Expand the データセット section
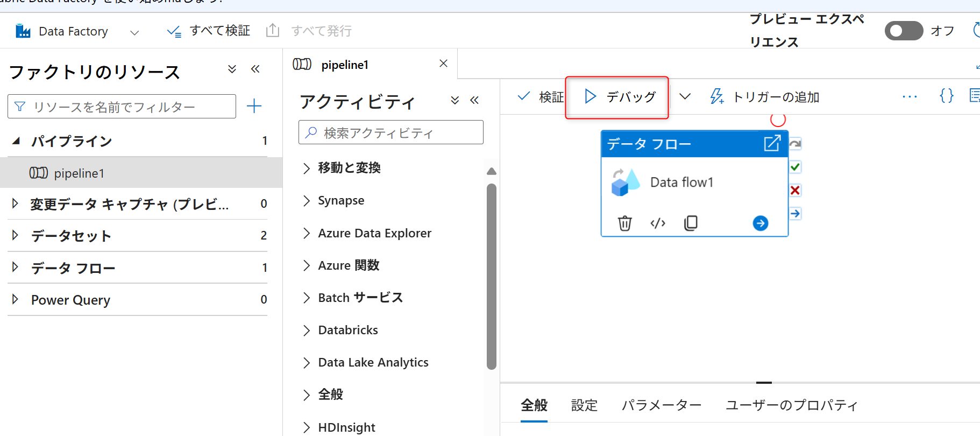Viewport: 980px width, 436px height. pyautogui.click(x=15, y=235)
